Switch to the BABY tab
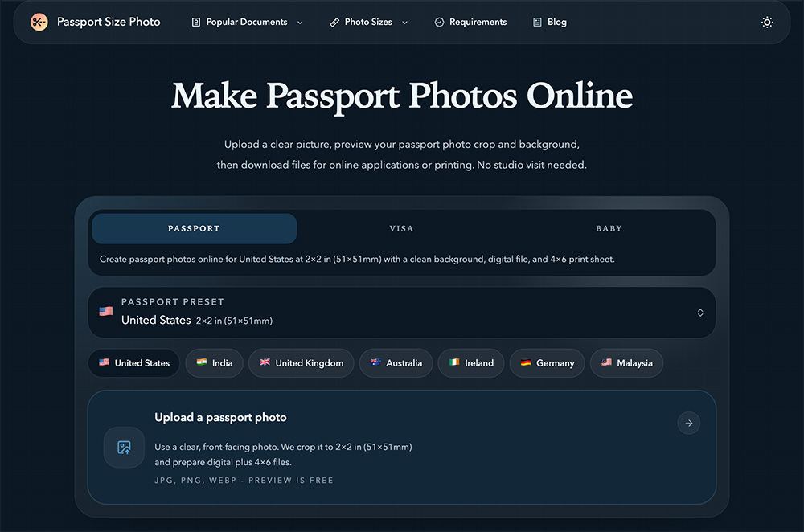 [x=609, y=228]
